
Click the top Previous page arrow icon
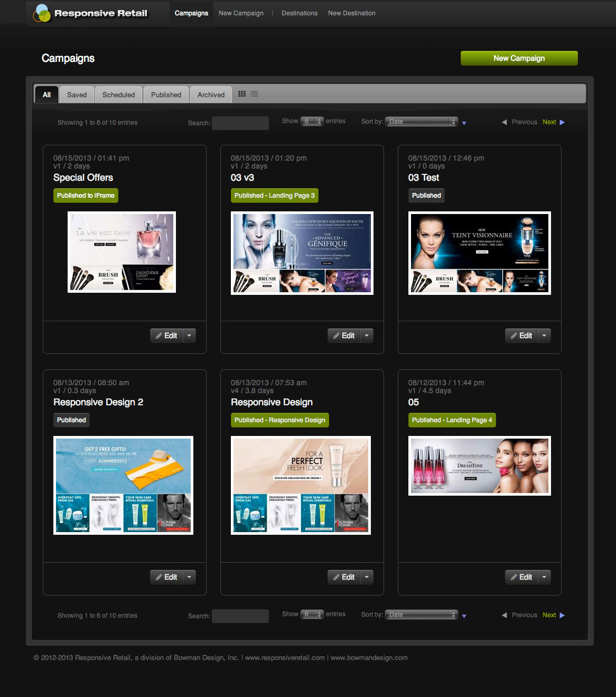coord(504,122)
